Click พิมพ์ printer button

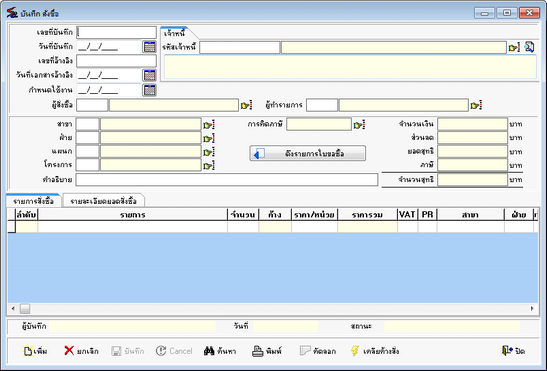coord(267,351)
